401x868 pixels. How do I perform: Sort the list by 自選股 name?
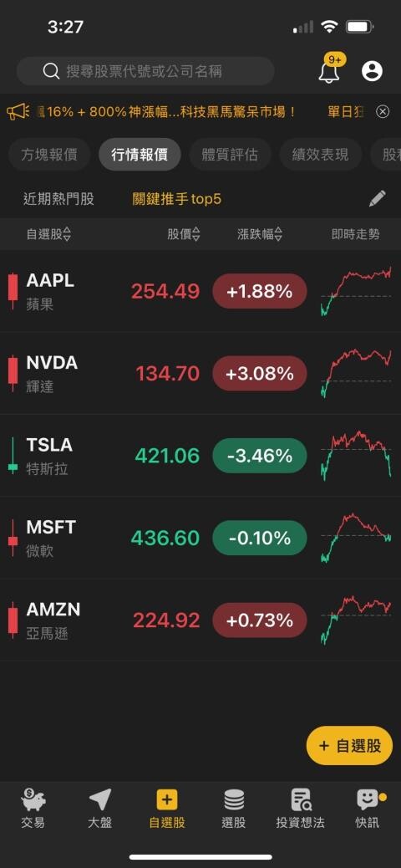[x=48, y=234]
